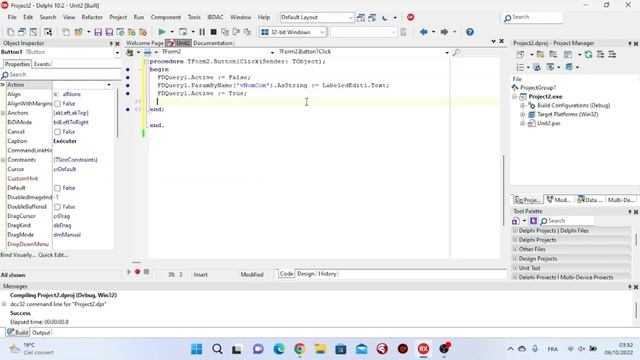Click the magnifier icon in code navigation bar

click(456, 52)
